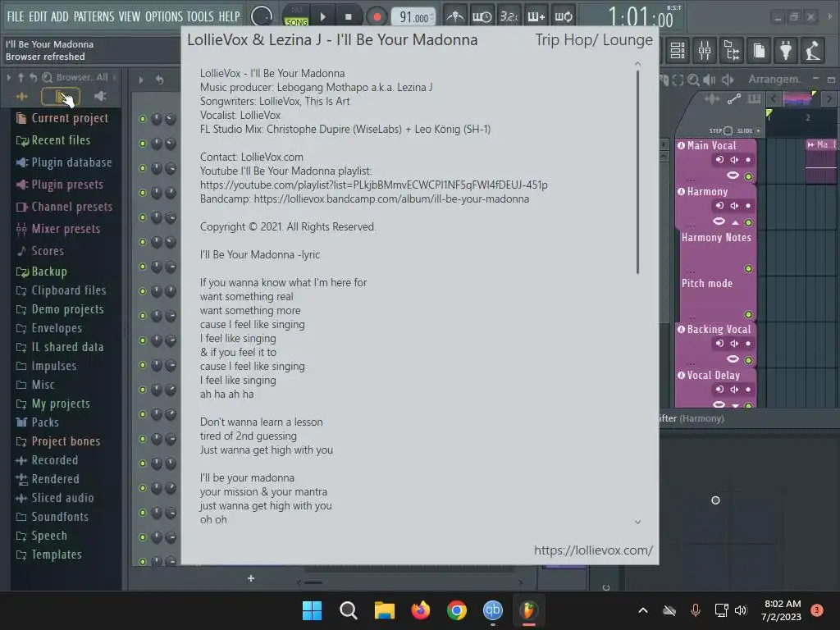Click the tempo tapper icon

tap(813, 50)
